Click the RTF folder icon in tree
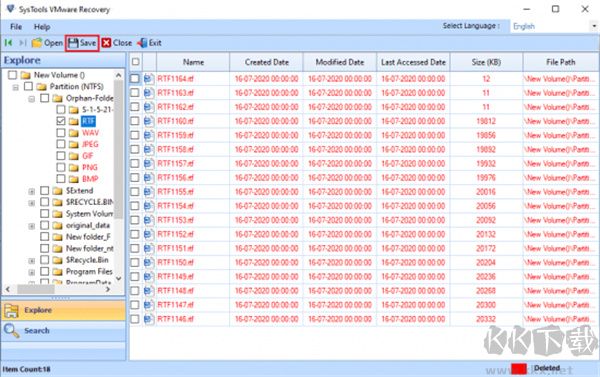 (x=74, y=122)
